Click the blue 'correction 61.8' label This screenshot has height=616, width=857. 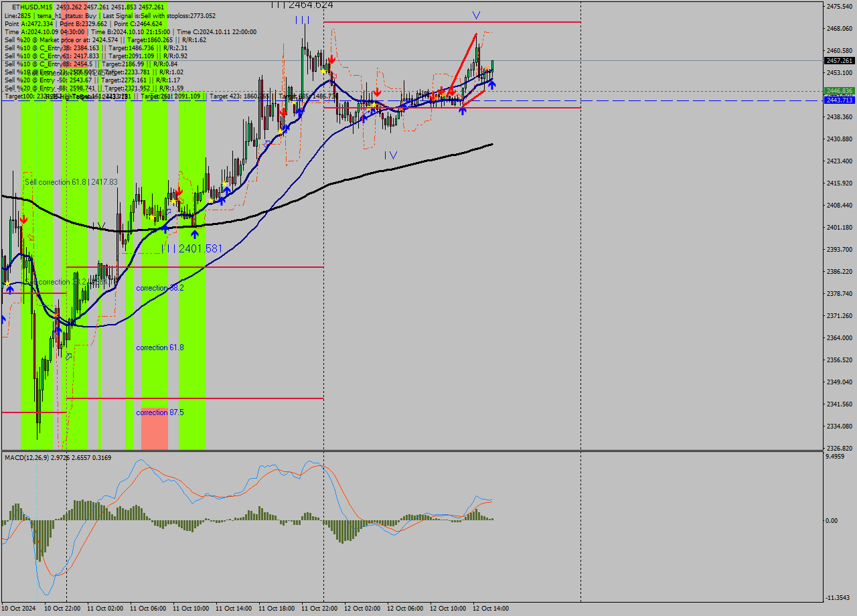tap(160, 348)
